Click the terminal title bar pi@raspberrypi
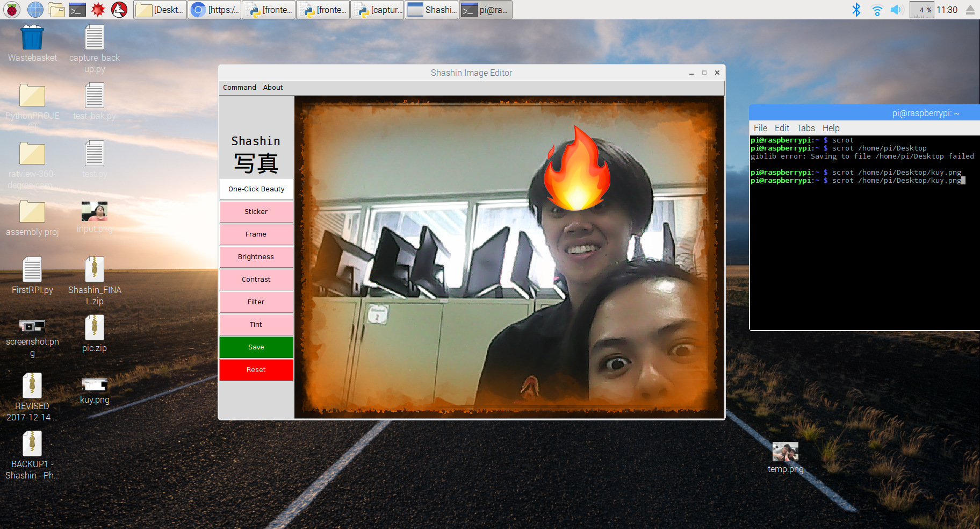 tap(864, 113)
